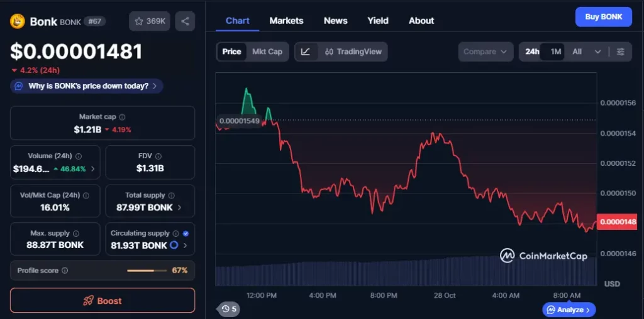Switch to the Yield tab
Screen dimensions: 644x319
[377, 21]
